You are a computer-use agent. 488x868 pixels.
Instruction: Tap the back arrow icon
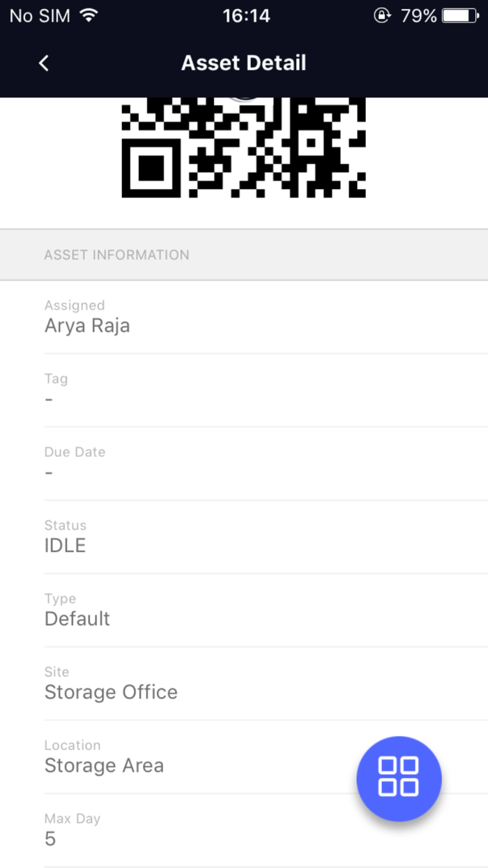tap(43, 63)
